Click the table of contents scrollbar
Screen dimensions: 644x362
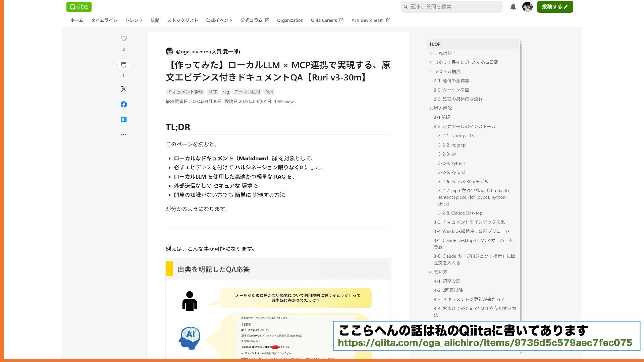521,181
